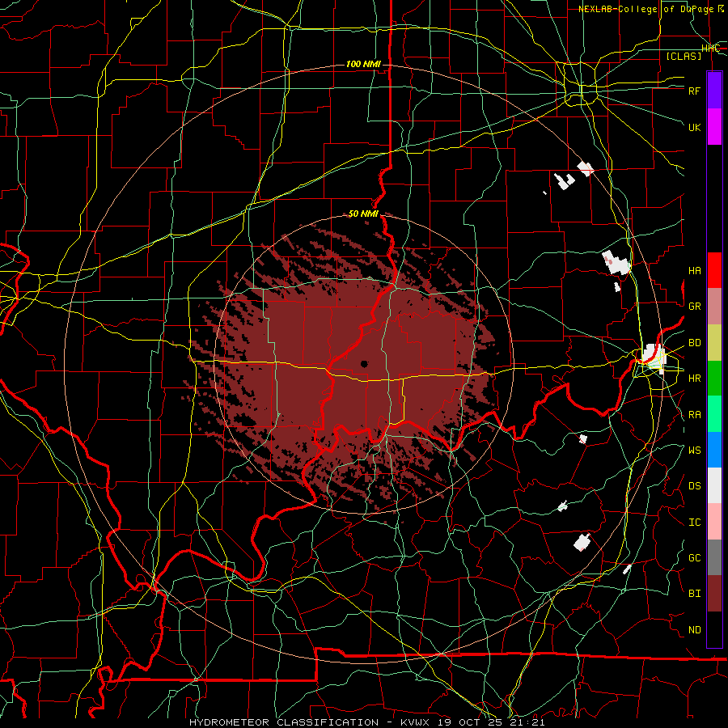The image size is (728, 728).
Task: Click the blue WS legend swatch
Action: point(714,450)
